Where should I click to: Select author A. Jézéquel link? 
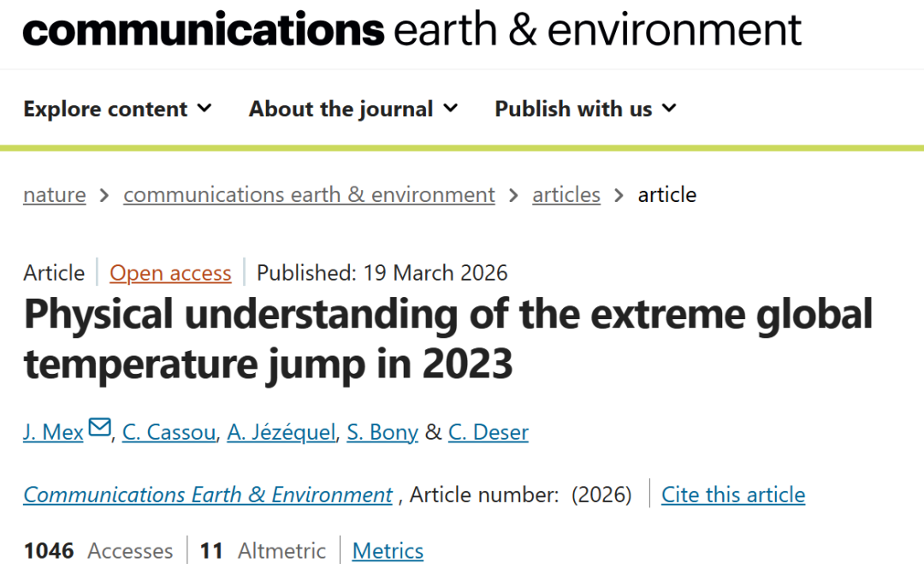[x=281, y=433]
